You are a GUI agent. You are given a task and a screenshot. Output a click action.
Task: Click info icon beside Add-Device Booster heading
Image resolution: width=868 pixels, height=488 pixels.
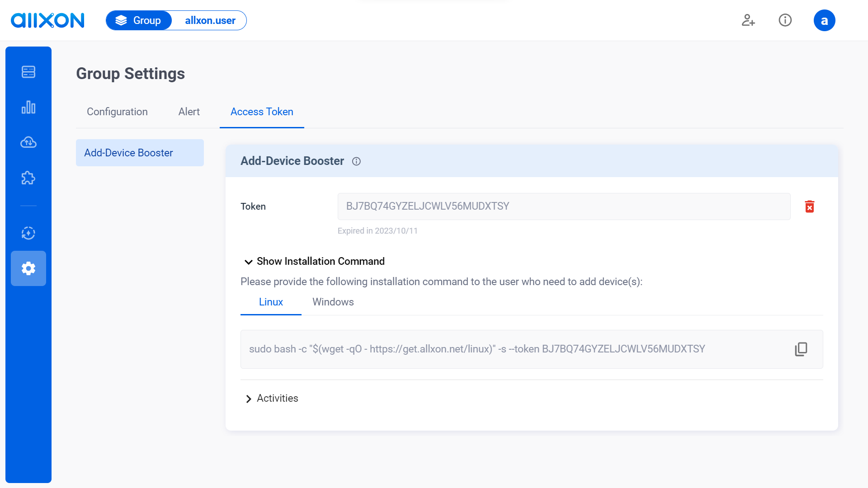click(356, 161)
